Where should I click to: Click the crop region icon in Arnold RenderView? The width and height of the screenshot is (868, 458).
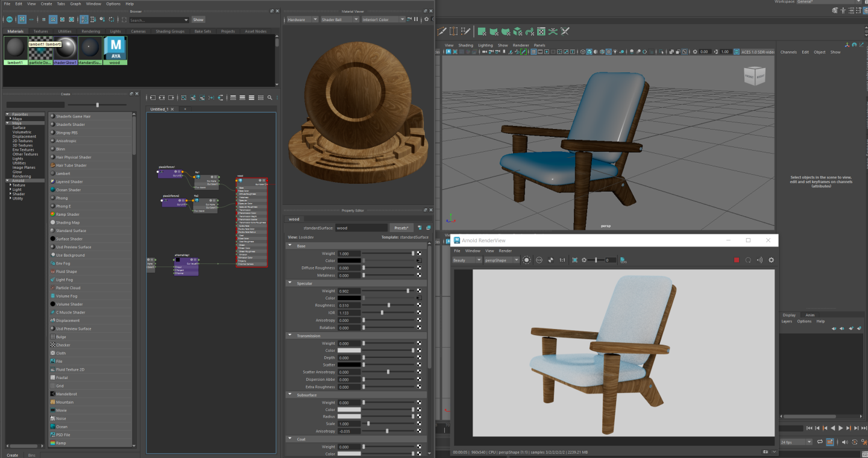574,260
